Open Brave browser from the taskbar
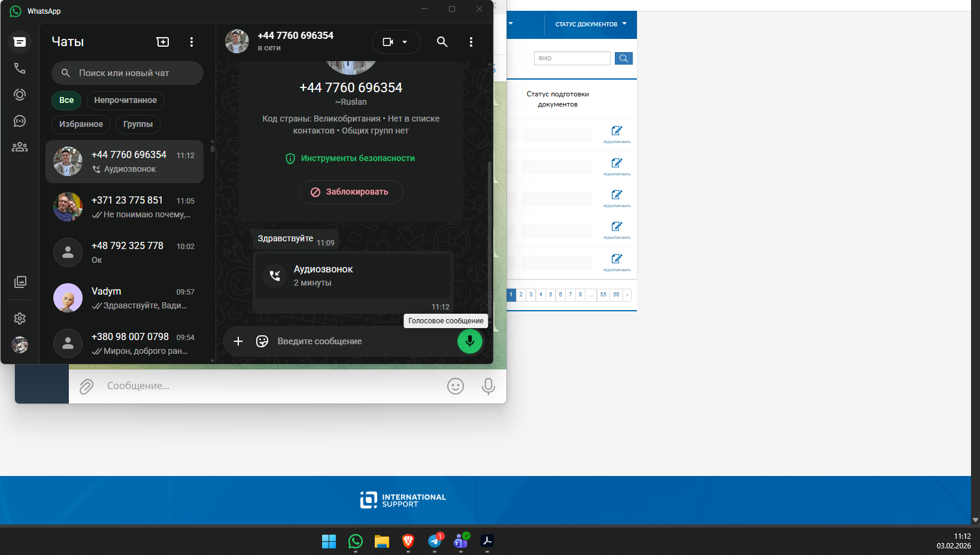Screen dimensions: 980x555 tap(408, 542)
